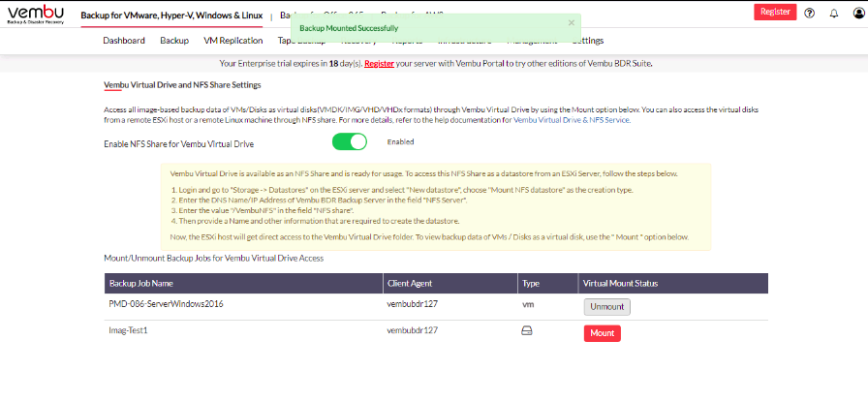The width and height of the screenshot is (868, 402).
Task: Click the Register link in trial banner
Action: pyautogui.click(x=379, y=64)
